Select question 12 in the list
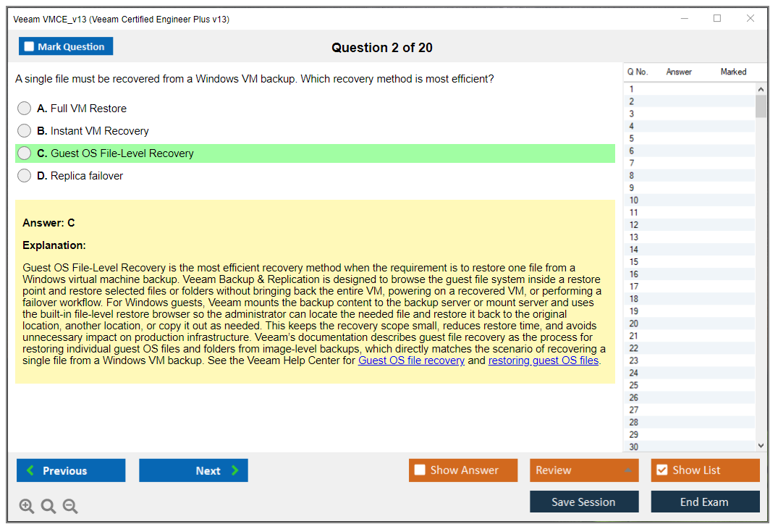Viewport: 778px width, 532px height. tap(689, 225)
